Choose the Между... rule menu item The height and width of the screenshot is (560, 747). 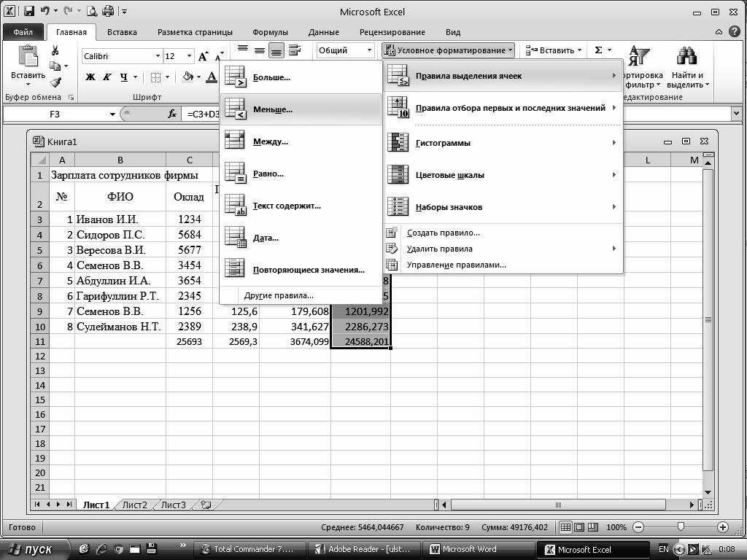(x=301, y=141)
